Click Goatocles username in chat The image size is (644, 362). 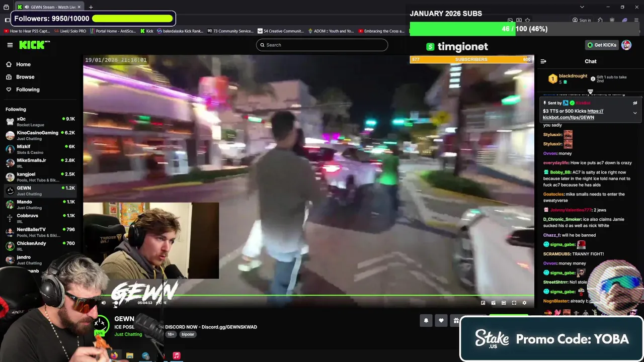[554, 194]
